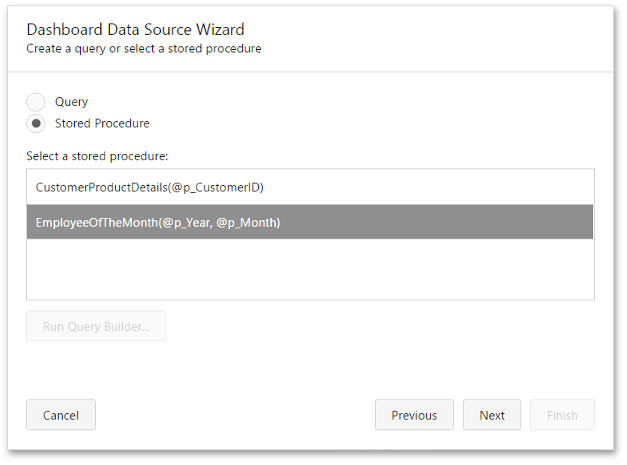
Task: Go back with the Previous button
Action: (x=414, y=415)
